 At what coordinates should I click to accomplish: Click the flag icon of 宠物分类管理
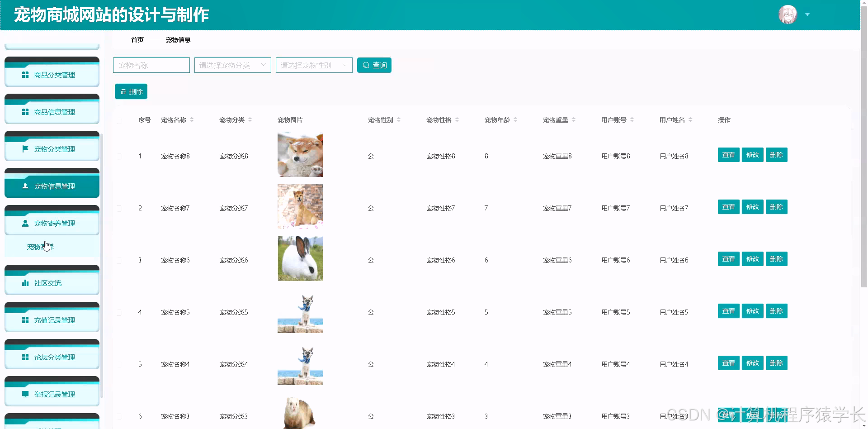point(25,149)
